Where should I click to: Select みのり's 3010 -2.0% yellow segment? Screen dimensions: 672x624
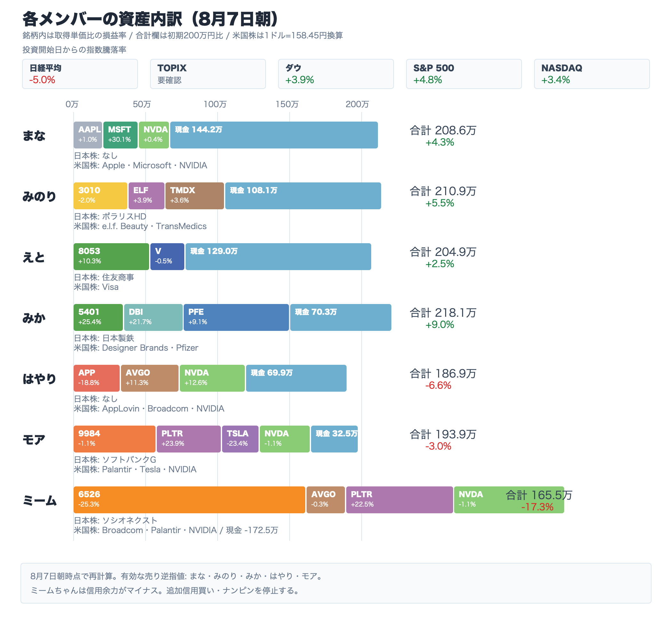click(100, 196)
